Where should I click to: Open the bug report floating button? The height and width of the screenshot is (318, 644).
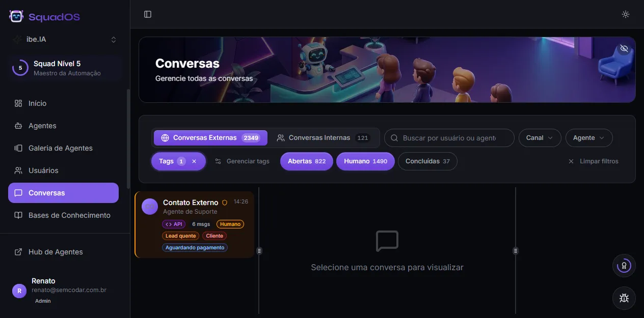point(624,298)
